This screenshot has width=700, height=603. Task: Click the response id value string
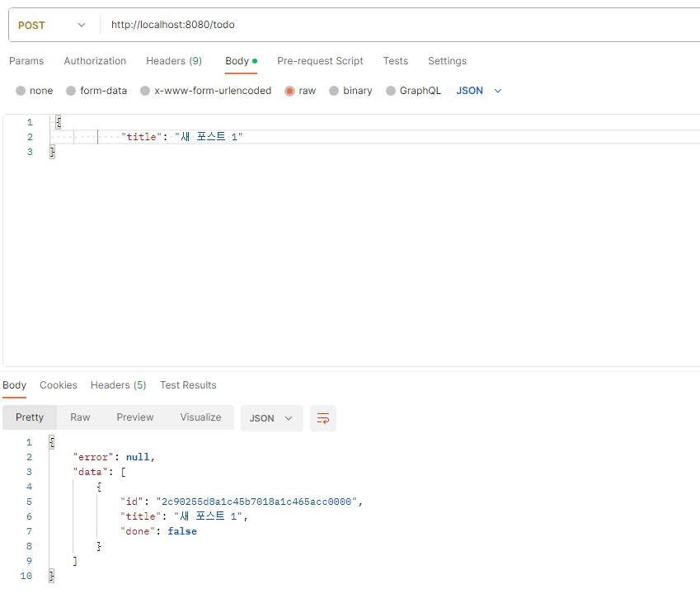256,502
